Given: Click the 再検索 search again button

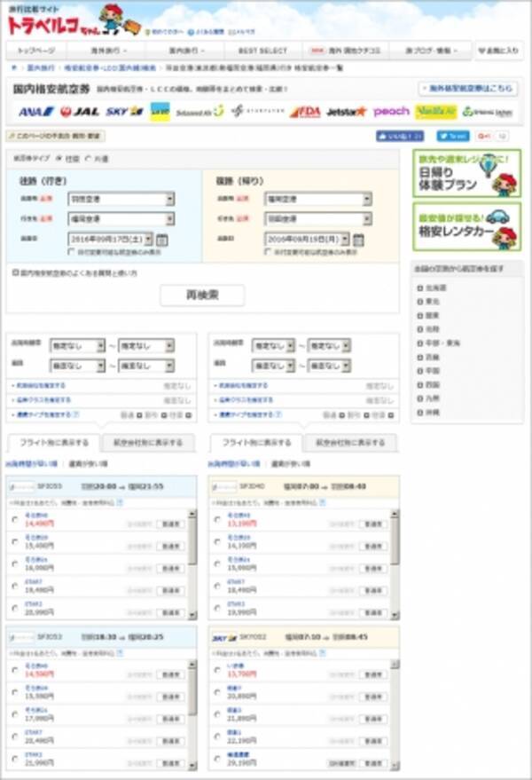Looking at the screenshot, I should pos(202,295).
